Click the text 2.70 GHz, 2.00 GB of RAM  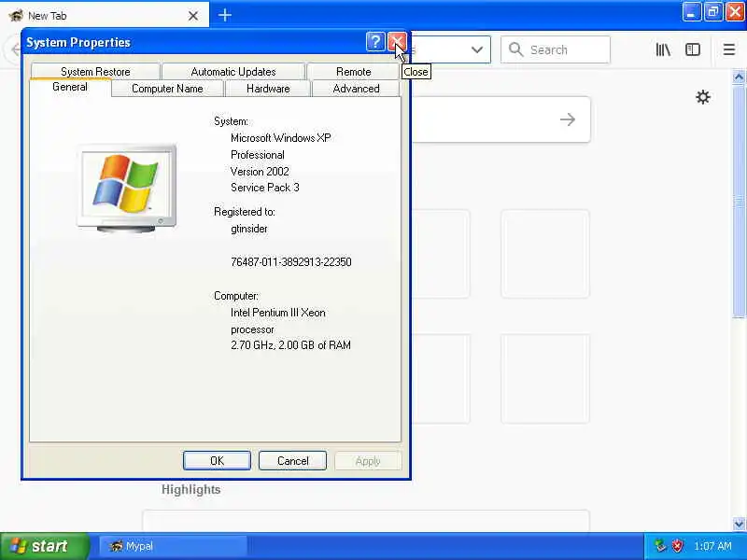click(290, 345)
